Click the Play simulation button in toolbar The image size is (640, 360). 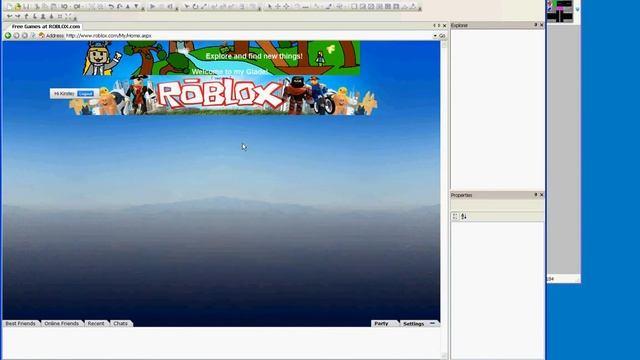click(x=152, y=7)
